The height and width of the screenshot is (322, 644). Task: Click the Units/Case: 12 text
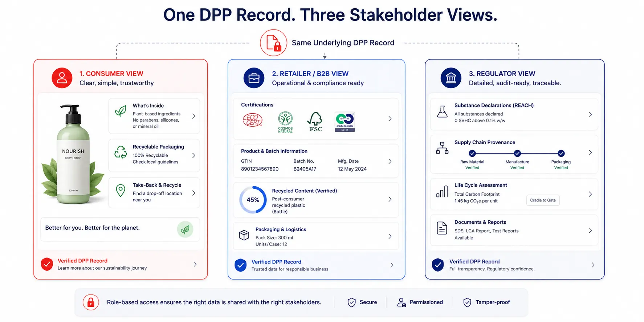pos(271,244)
